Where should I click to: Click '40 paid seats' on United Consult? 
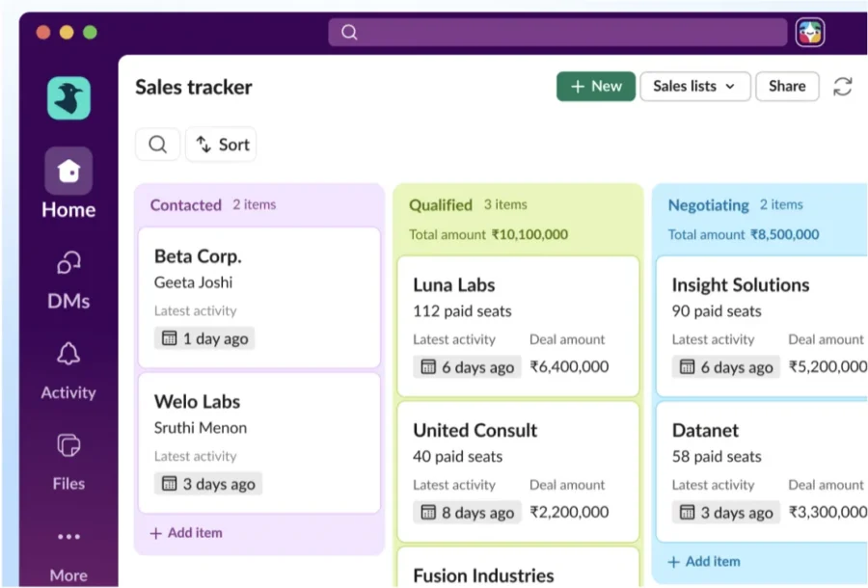[x=458, y=456]
